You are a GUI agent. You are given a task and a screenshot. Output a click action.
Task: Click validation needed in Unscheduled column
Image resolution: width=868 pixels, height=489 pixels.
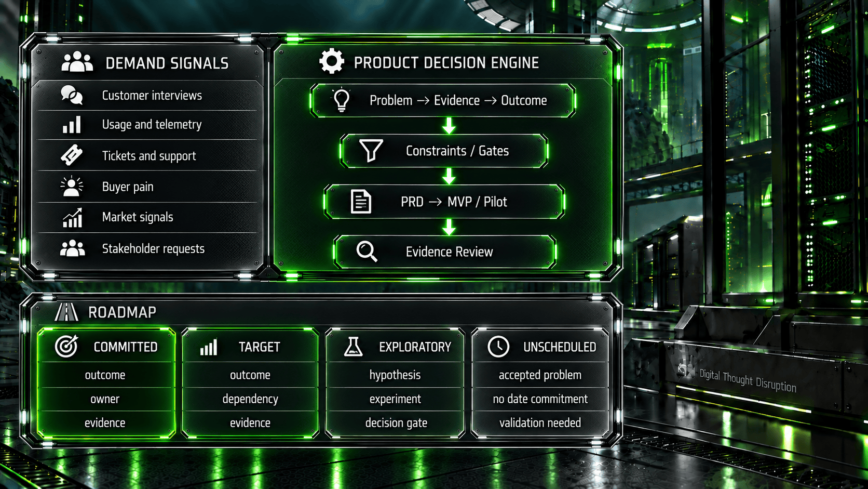coord(540,423)
